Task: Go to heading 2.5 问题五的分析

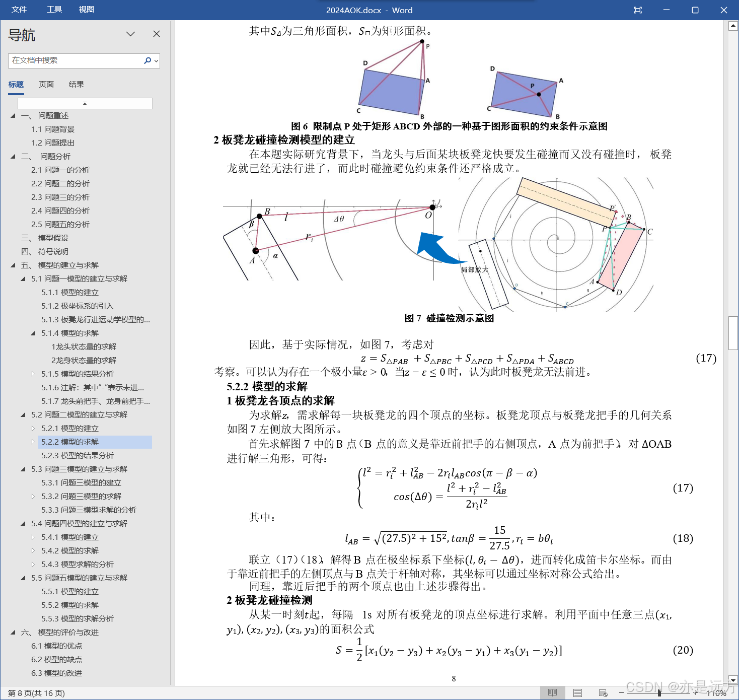Action: [60, 225]
